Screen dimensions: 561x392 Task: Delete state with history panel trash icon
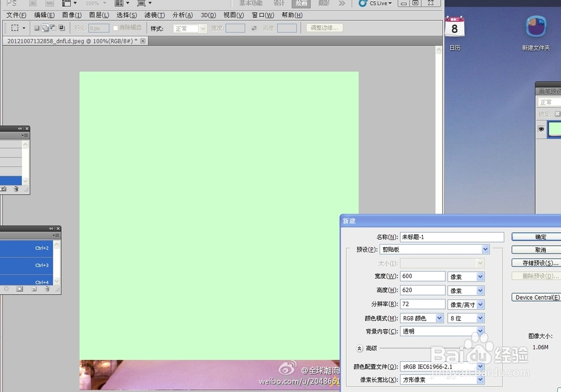pos(16,189)
